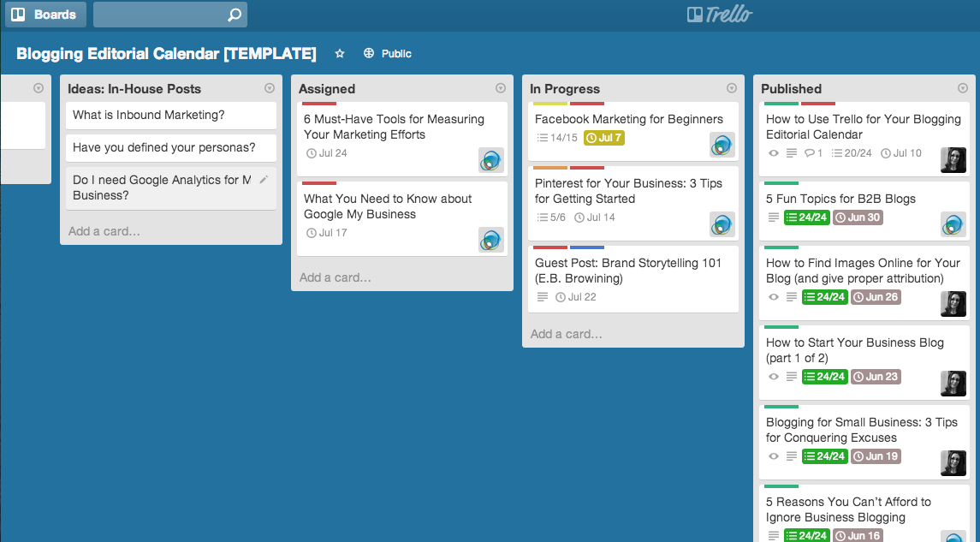Click the Trello logo in the header
This screenshot has height=542, width=980.
click(x=719, y=15)
